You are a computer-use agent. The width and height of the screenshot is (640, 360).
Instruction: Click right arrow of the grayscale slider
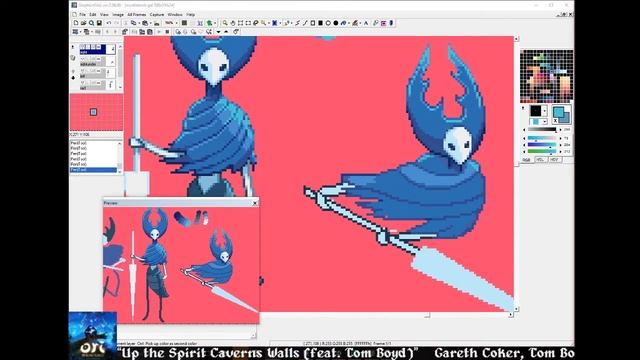point(560,129)
